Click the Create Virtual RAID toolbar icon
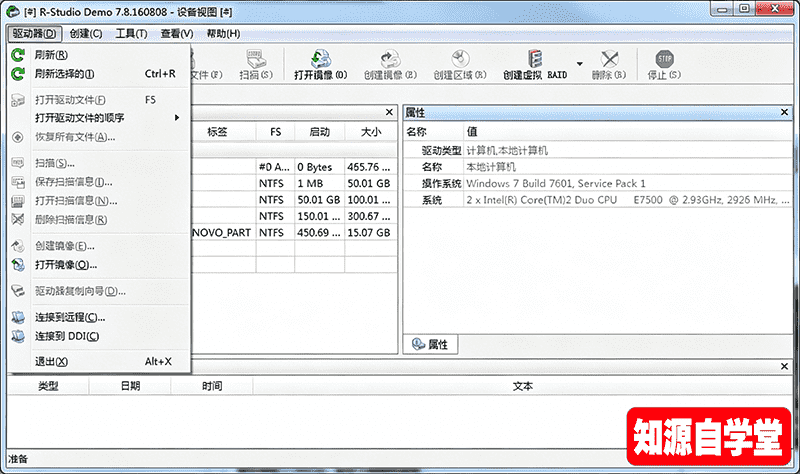Image resolution: width=800 pixels, height=474 pixels. tap(535, 59)
